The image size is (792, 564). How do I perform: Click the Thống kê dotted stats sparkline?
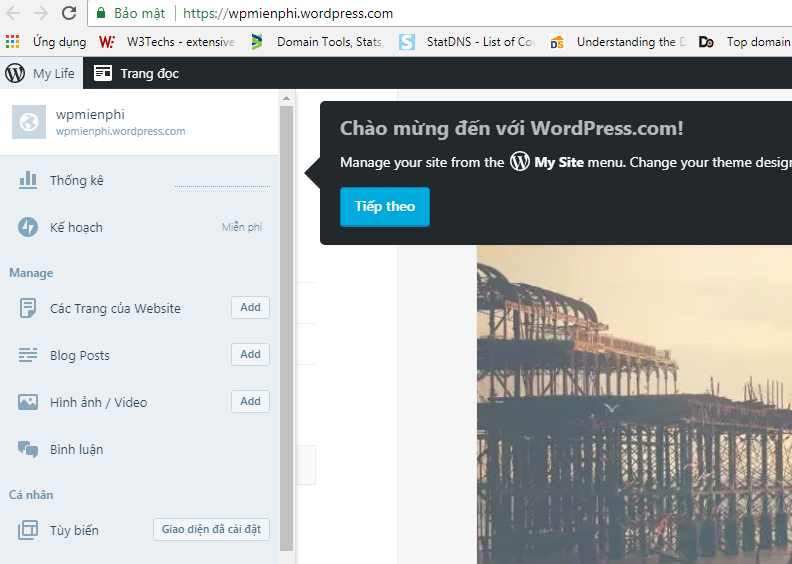click(x=222, y=186)
